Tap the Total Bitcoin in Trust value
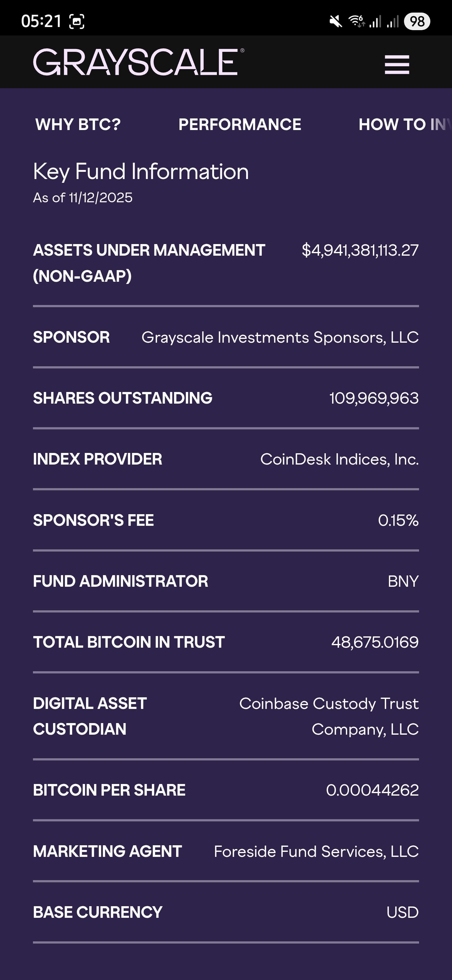 pos(374,642)
